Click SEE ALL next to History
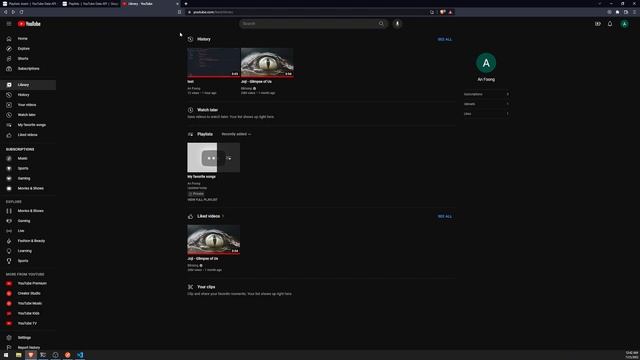The height and width of the screenshot is (360, 640). pyautogui.click(x=444, y=39)
